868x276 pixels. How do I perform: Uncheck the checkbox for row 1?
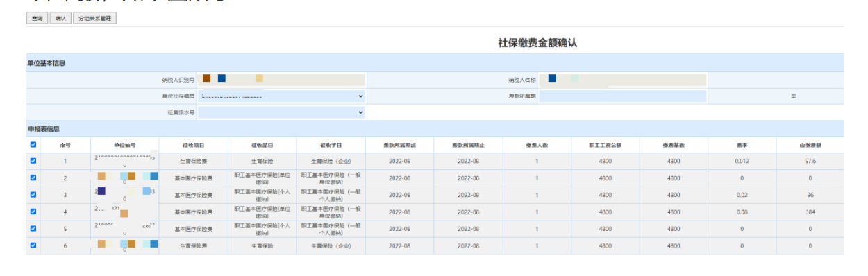tap(33, 161)
